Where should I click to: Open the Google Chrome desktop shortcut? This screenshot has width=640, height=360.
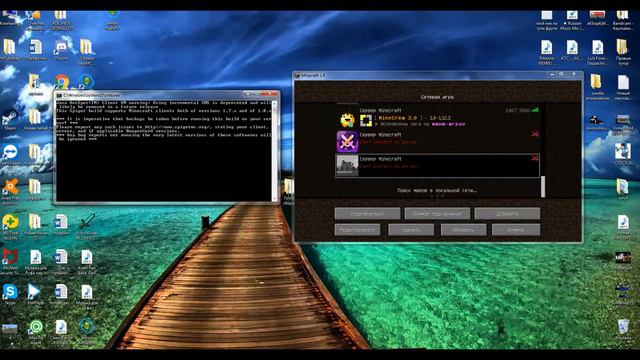(61, 82)
